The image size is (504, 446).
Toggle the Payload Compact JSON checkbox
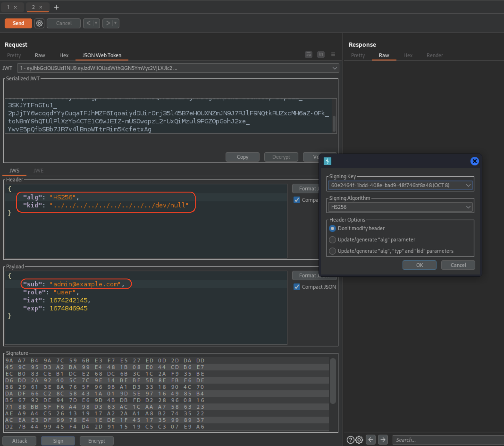click(x=297, y=287)
